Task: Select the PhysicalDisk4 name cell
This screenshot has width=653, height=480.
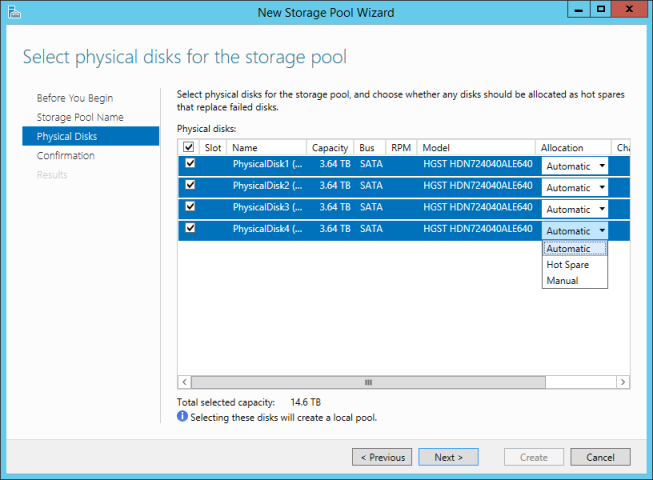Action: (267, 229)
